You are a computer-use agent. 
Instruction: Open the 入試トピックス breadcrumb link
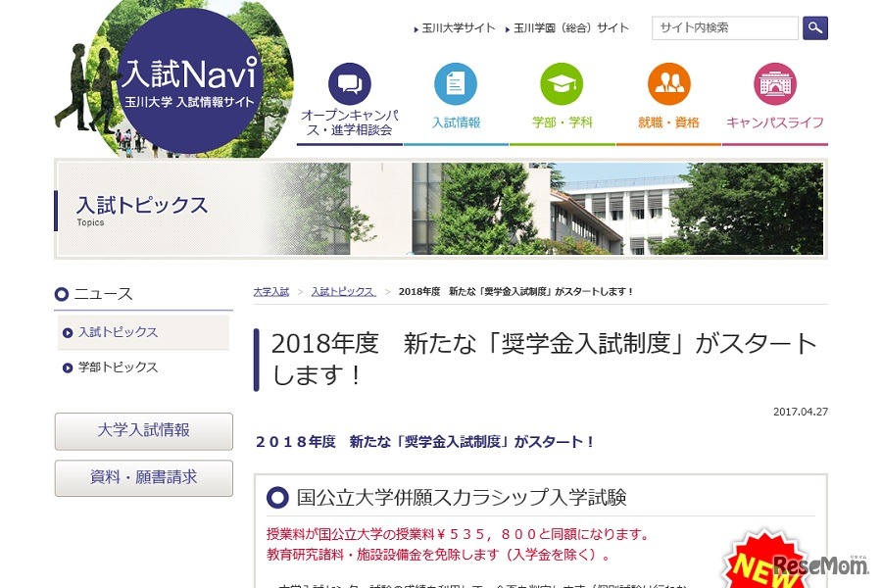[x=342, y=292]
